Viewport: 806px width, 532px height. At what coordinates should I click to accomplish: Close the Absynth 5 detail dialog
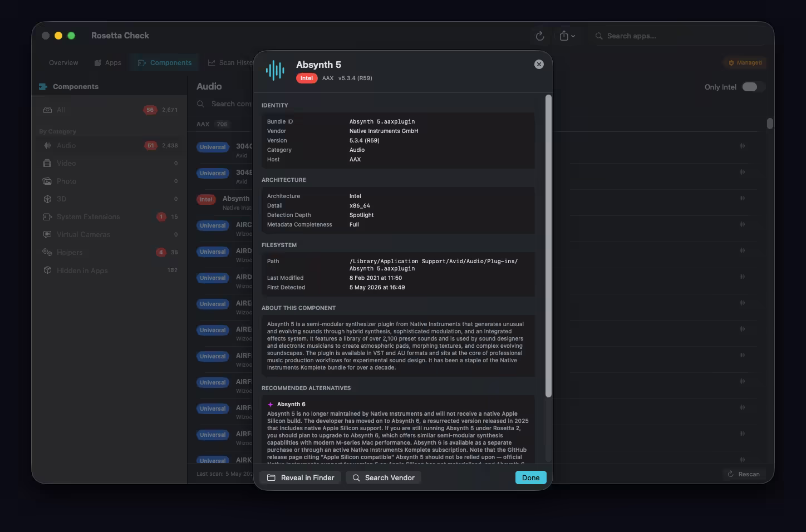[x=539, y=65]
